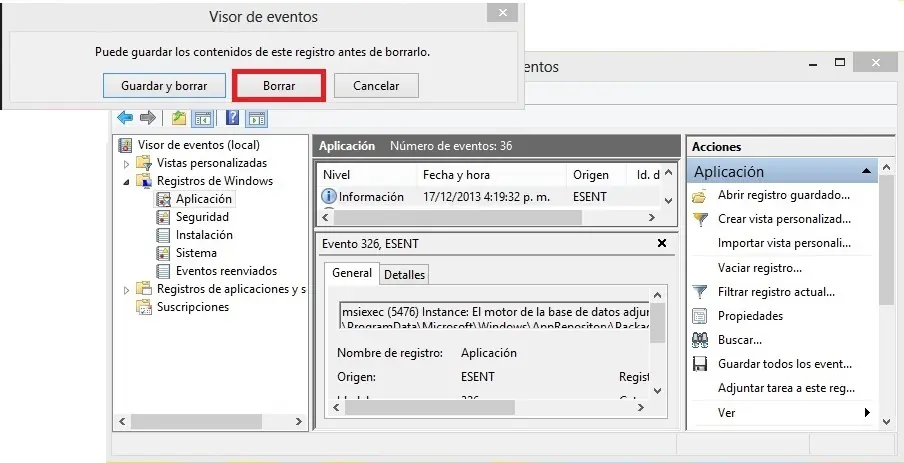Click the up-one-level folder toolbar icon
This screenshot has height=463, width=904.
[x=179, y=118]
